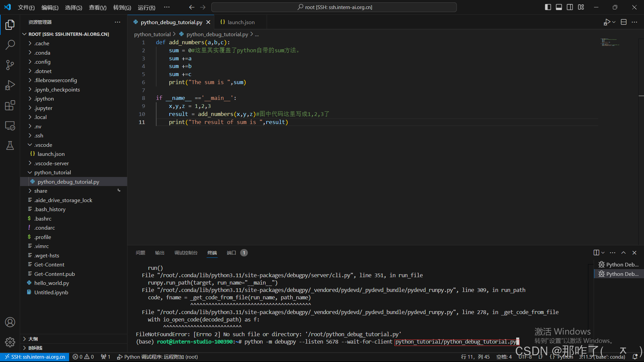Open the Run and Debug sidebar icon

(10, 85)
